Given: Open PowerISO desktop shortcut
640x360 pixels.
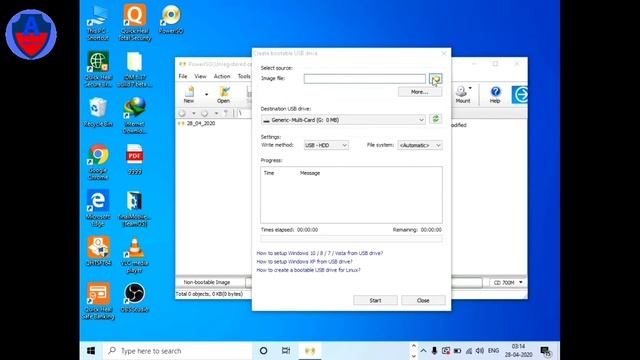Looking at the screenshot, I should point(171,19).
